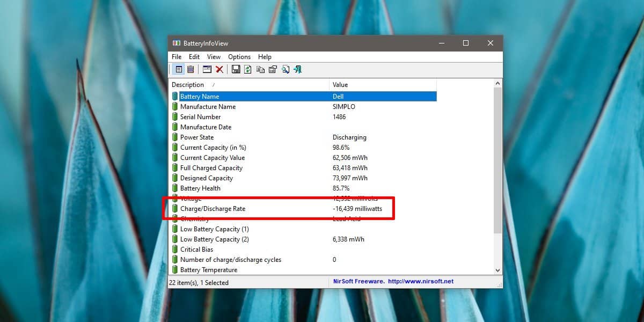Click the SIMPLO value cell

344,107
